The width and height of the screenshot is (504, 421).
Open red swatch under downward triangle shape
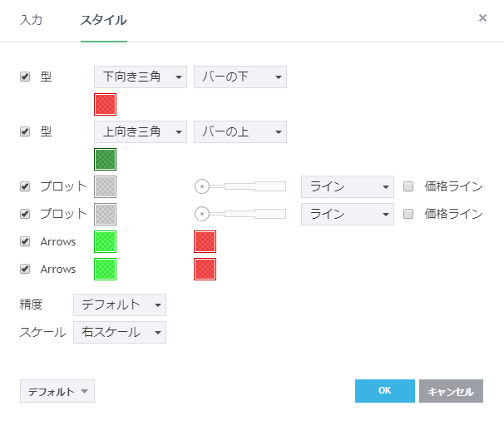(x=106, y=104)
